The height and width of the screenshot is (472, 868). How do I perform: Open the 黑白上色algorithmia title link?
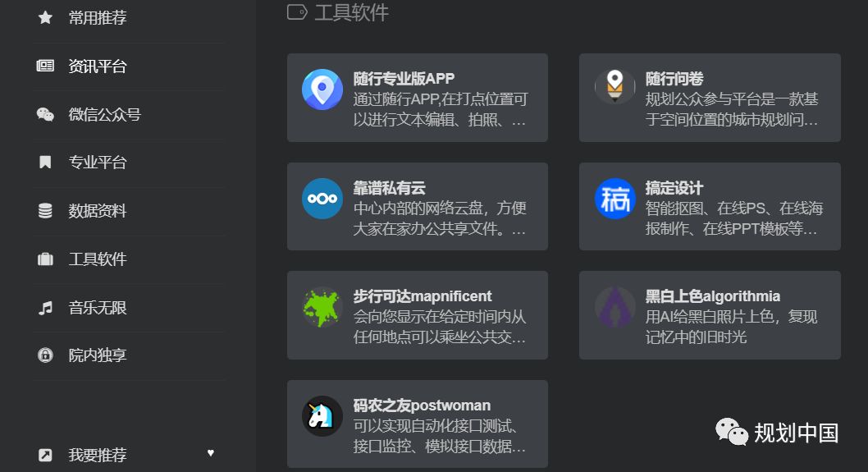coord(712,296)
